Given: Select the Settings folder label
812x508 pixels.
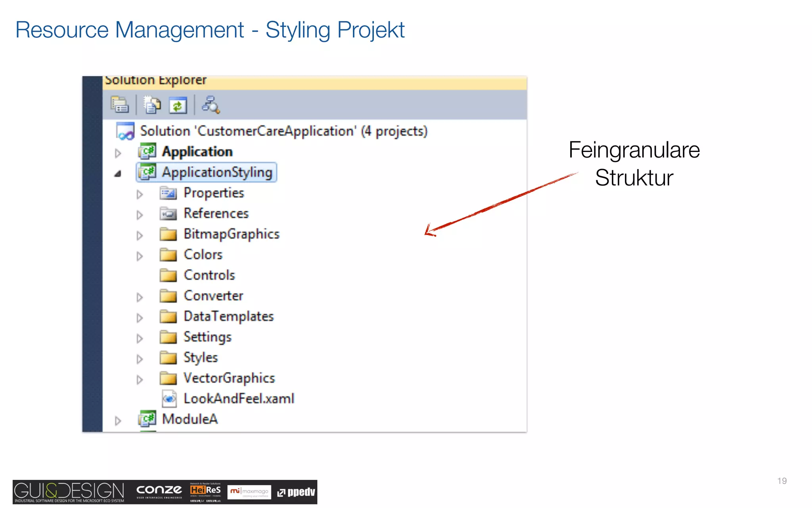Looking at the screenshot, I should (207, 337).
